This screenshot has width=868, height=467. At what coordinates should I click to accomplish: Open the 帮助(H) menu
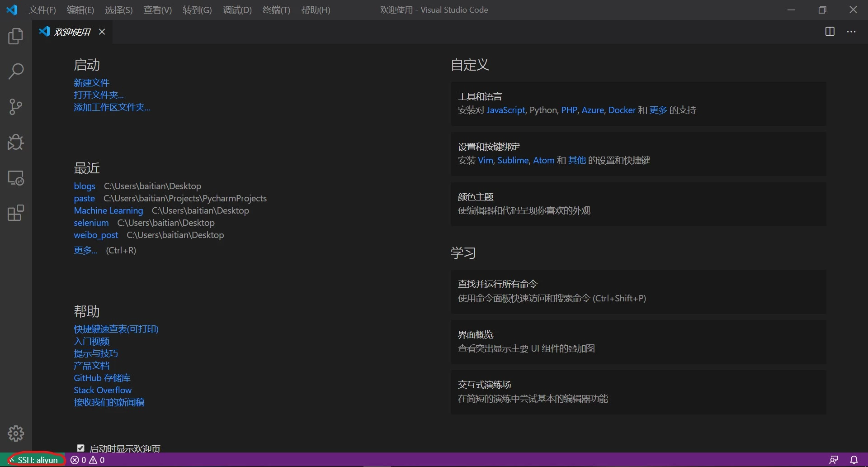[316, 10]
